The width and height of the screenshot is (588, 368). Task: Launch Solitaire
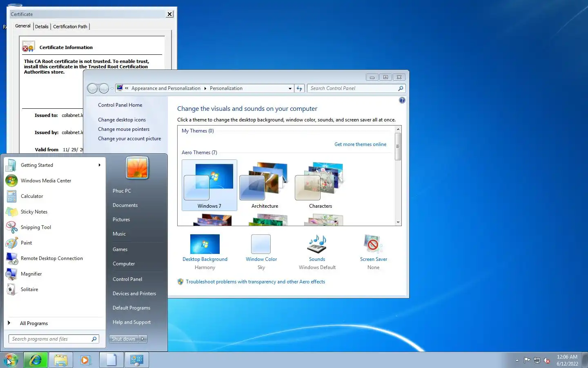(54, 289)
